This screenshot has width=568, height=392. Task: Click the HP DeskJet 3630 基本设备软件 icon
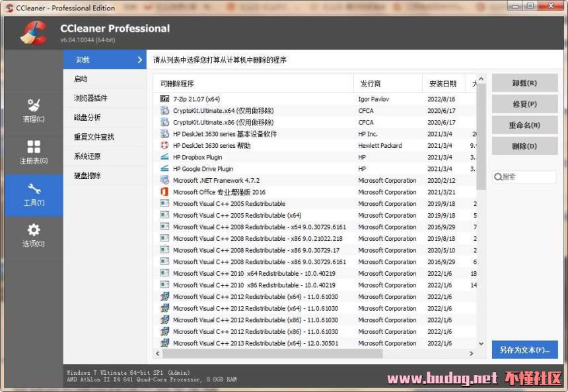164,133
